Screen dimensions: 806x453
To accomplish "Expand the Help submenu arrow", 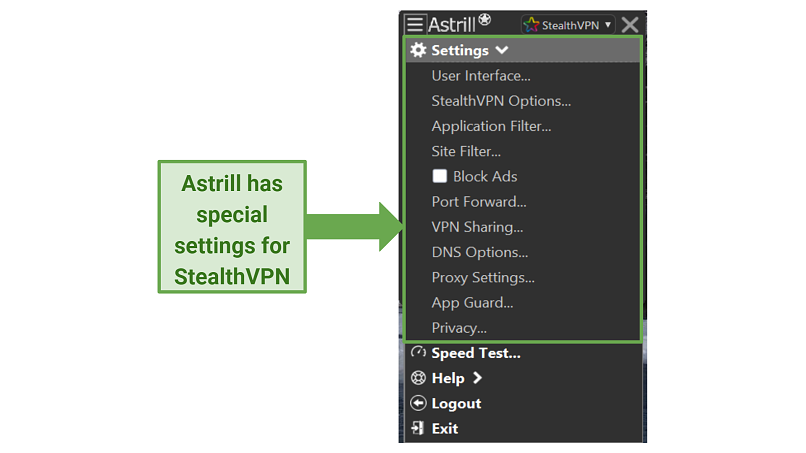I will tap(478, 378).
